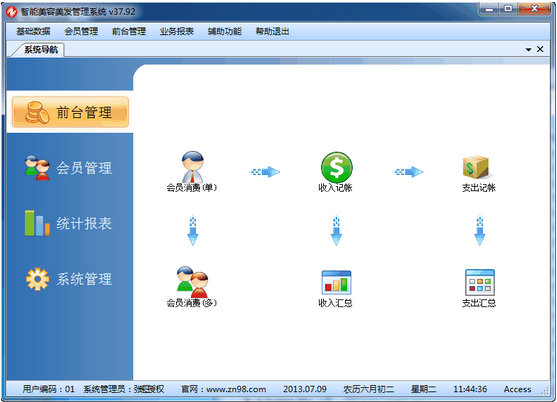557x402 pixels.
Task: Minimize the application window
Action: [489, 9]
